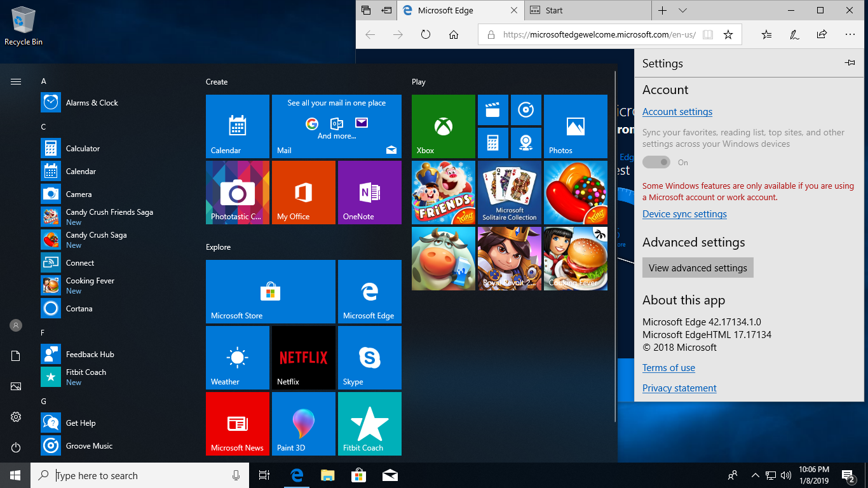Launch the Royal Revolt 2 tile
Viewport: 868px width, 488px height.
(x=510, y=259)
